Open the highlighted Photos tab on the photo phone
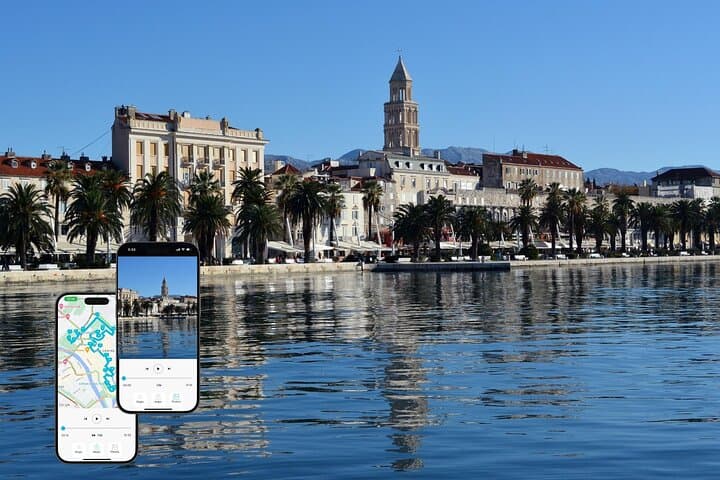The width and height of the screenshot is (720, 480). [x=176, y=398]
